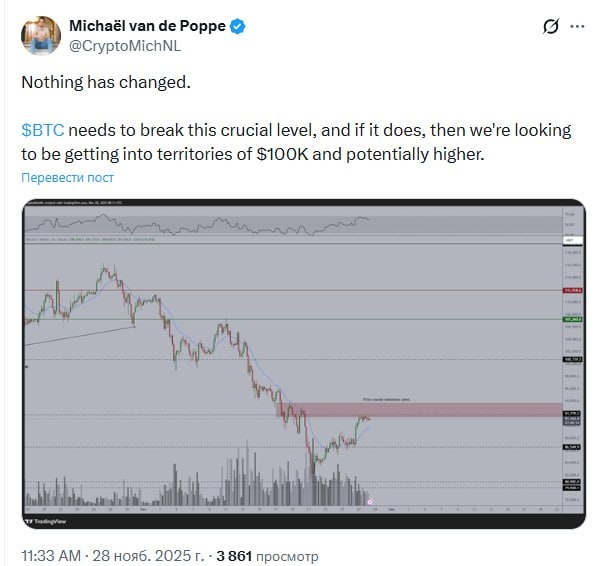Click the green price label on chart axis

[572, 319]
